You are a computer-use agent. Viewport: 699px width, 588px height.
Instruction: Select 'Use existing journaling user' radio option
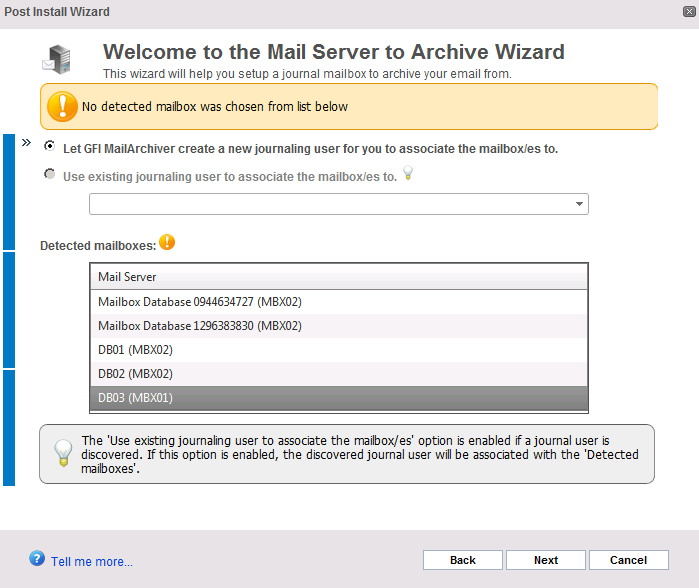(49, 174)
